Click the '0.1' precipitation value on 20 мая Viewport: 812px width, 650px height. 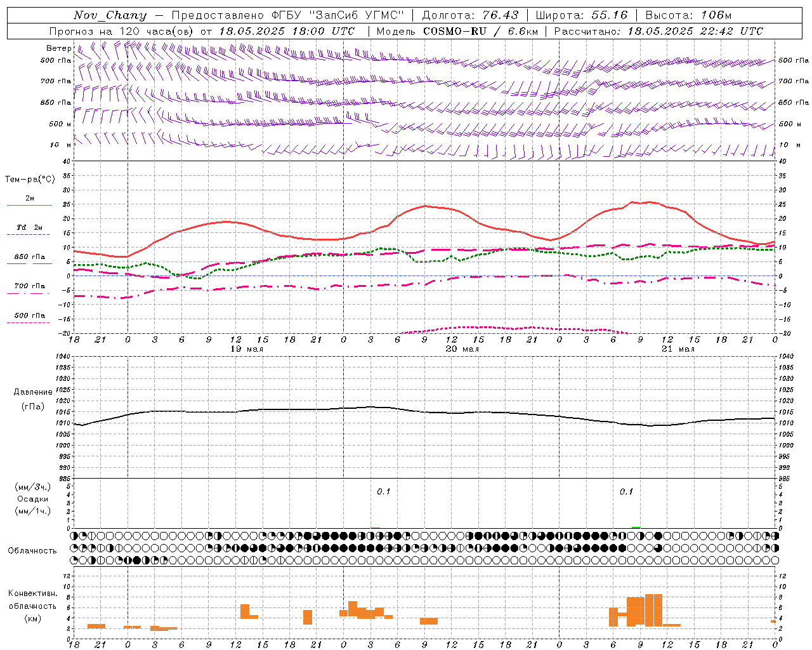[384, 492]
